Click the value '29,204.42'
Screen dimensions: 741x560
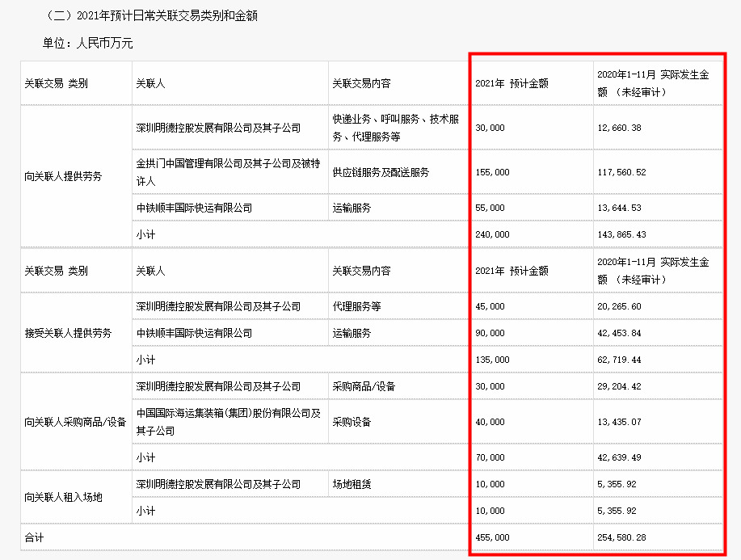click(619, 386)
